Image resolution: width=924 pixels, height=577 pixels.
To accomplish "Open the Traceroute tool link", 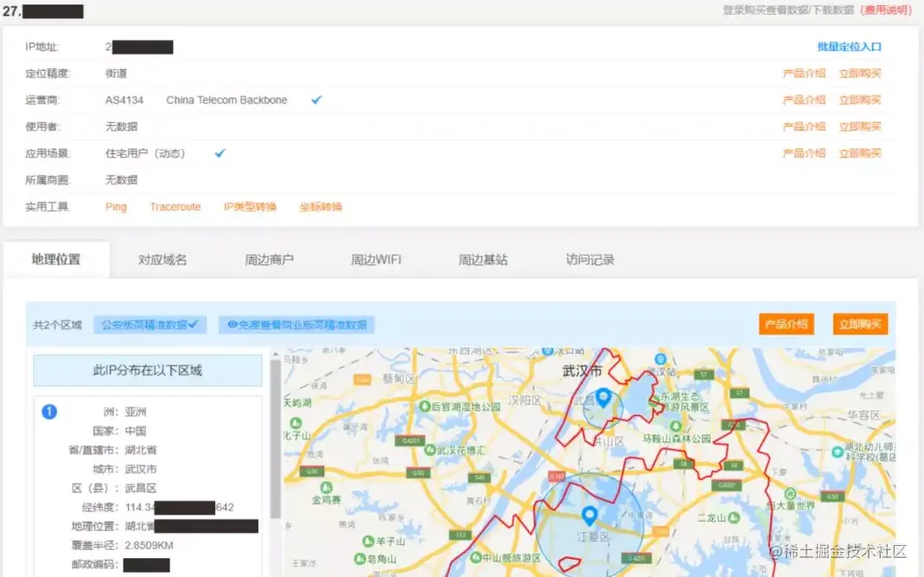I will [175, 206].
